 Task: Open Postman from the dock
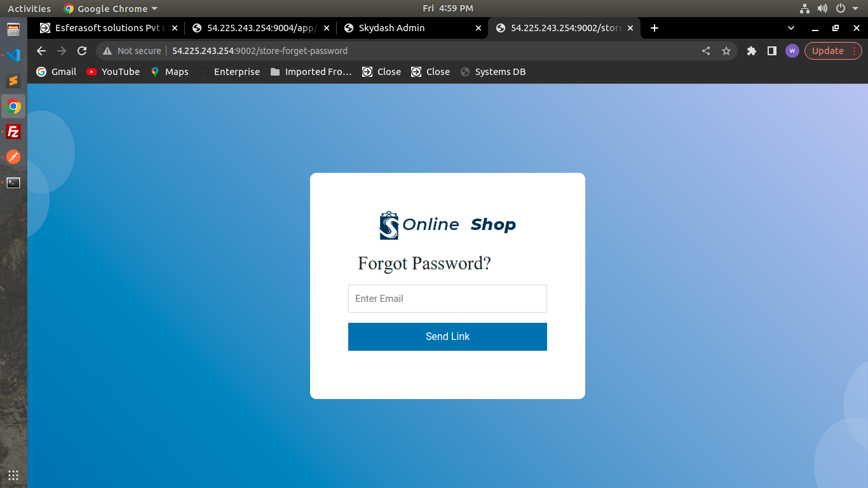pyautogui.click(x=13, y=157)
